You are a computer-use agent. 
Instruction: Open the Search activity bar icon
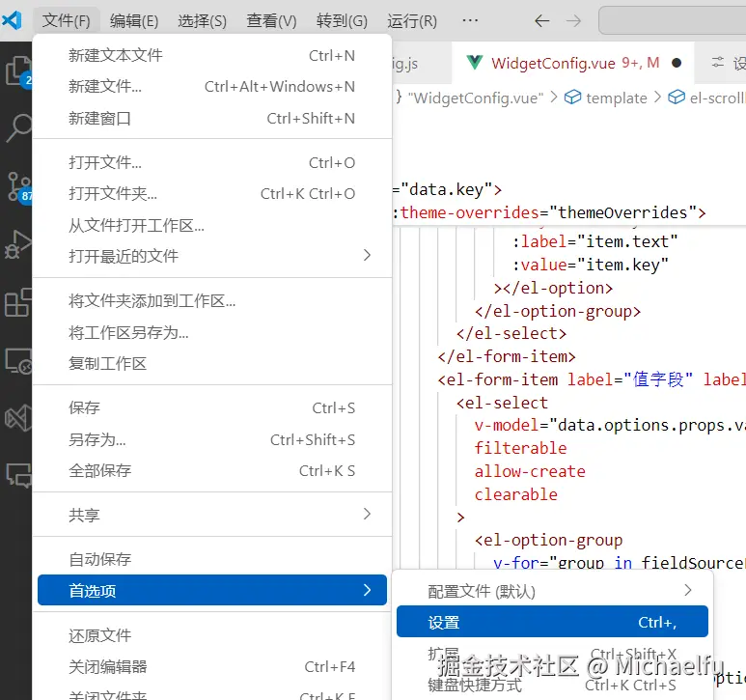pos(17,128)
